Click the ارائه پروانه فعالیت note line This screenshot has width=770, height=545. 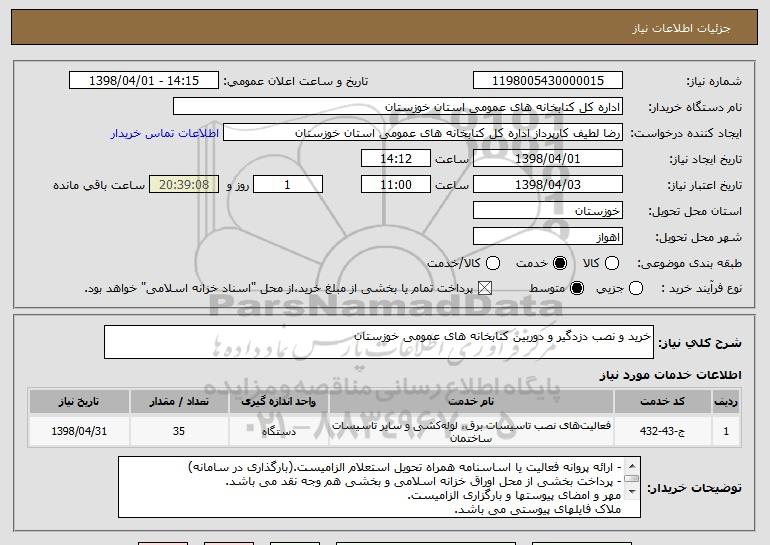coord(405,466)
